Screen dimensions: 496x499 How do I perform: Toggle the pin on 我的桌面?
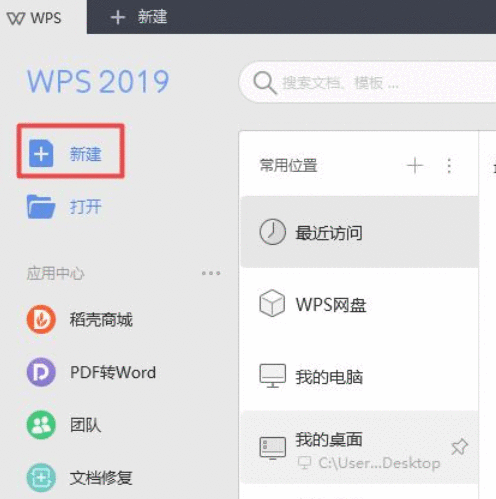[x=459, y=447]
